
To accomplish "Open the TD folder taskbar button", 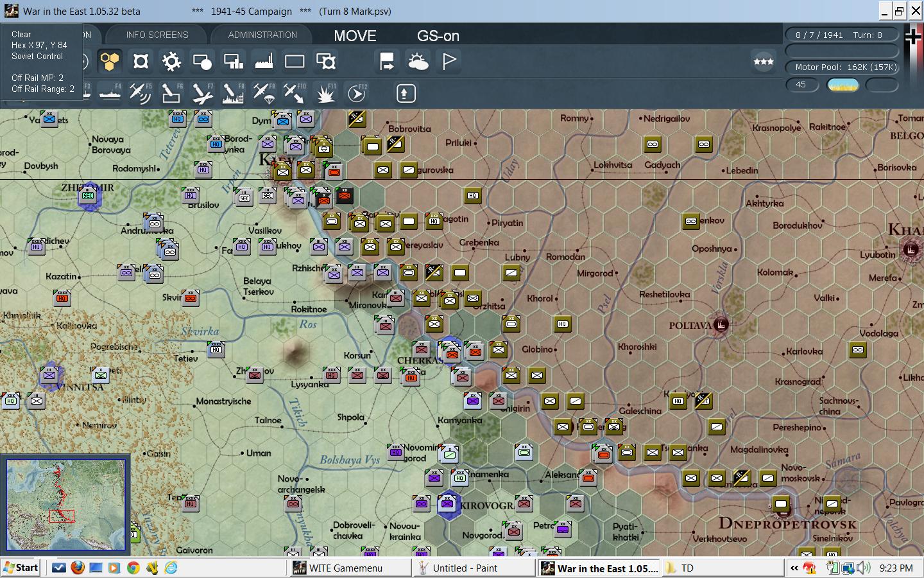I will pos(723,568).
